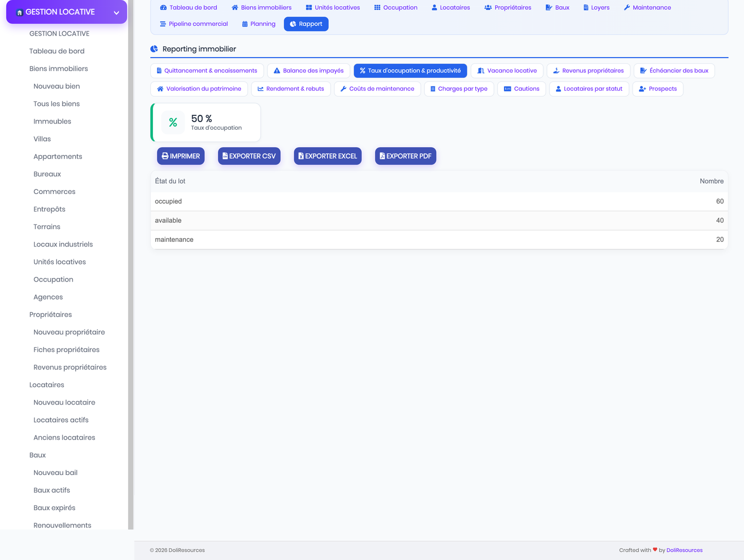Click the Excel file icon on Exporter Excel
The image size is (744, 560).
[301, 156]
